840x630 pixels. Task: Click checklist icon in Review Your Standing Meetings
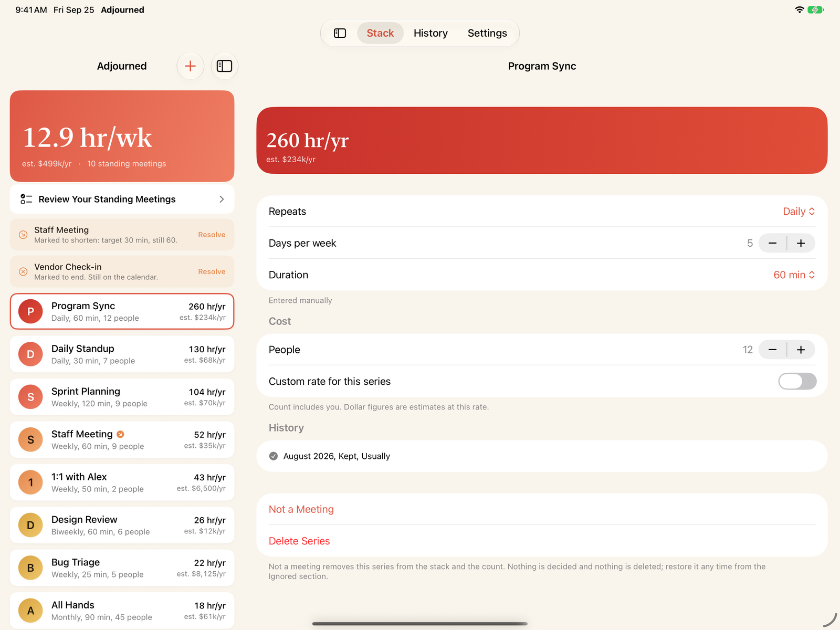click(26, 199)
